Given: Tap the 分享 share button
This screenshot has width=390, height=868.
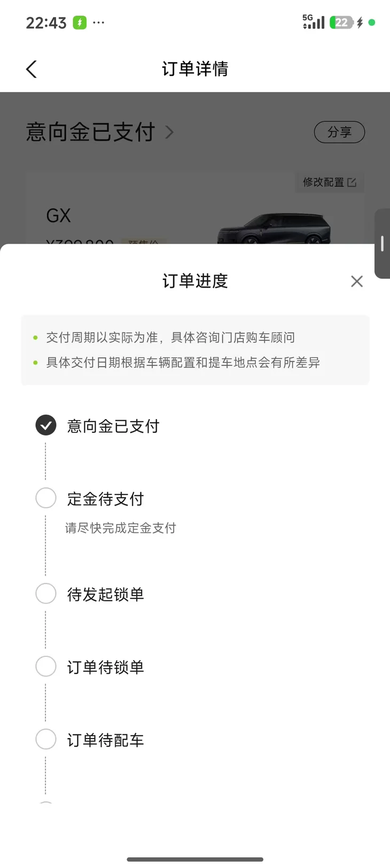Looking at the screenshot, I should tap(339, 132).
